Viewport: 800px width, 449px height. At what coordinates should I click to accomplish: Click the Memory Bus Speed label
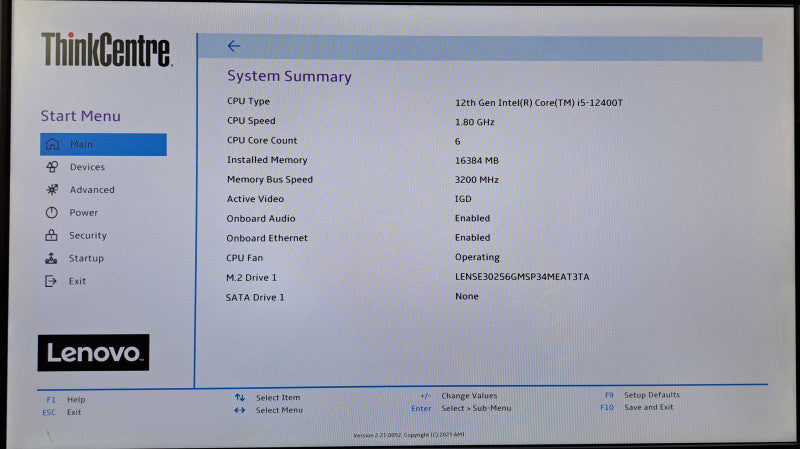[270, 179]
